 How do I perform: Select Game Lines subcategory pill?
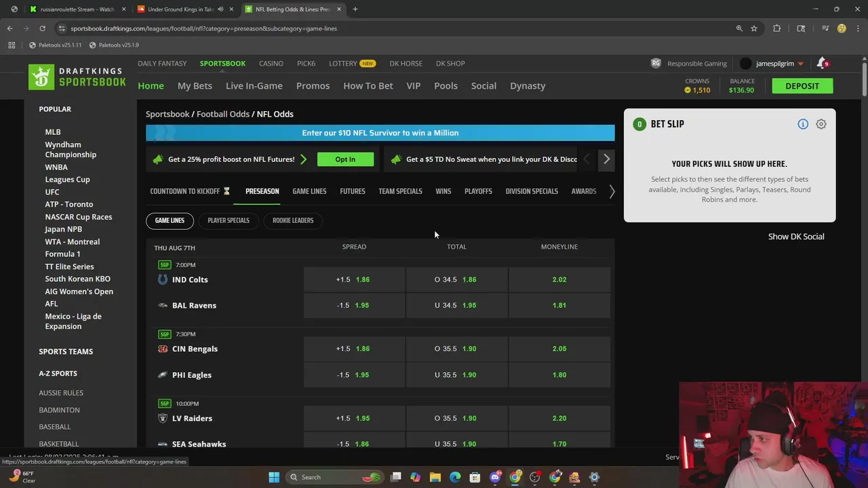(x=170, y=220)
